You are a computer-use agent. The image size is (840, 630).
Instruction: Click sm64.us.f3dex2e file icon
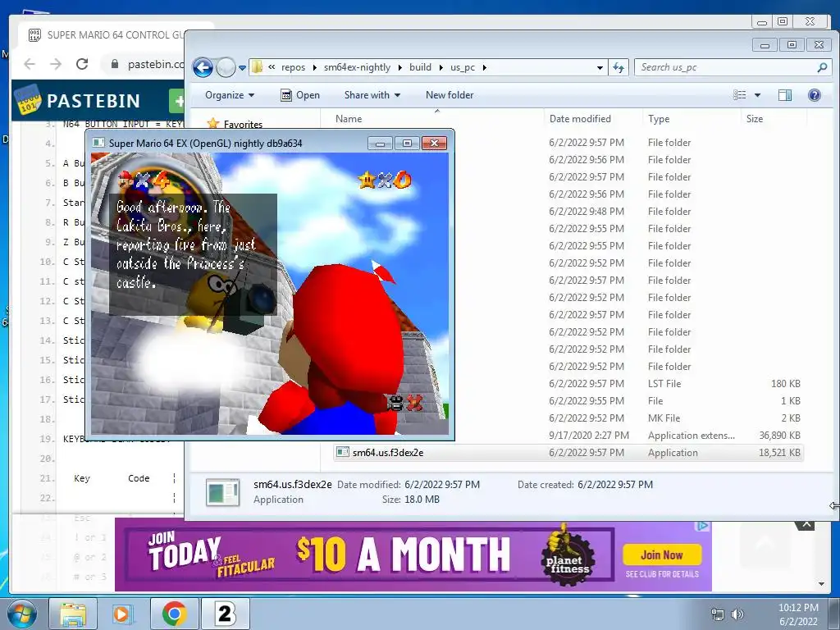[342, 452]
